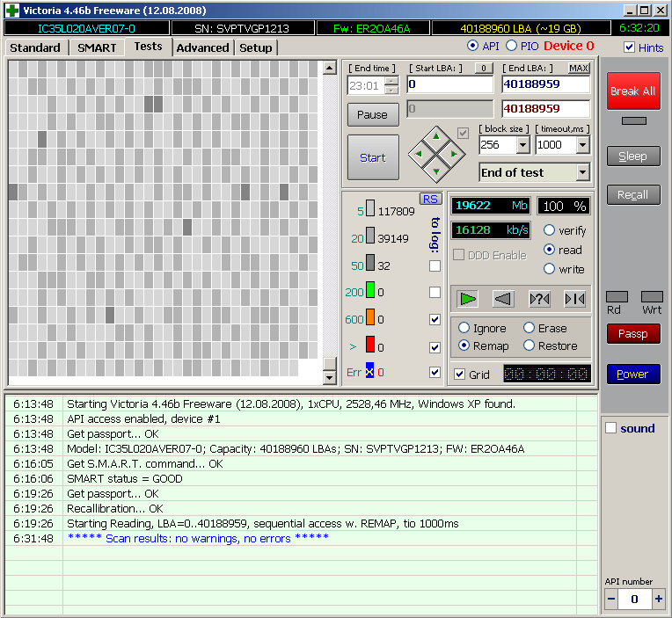Click the down arrow in the navigation diamond
Viewport: 672px width, 618px height.
[436, 171]
